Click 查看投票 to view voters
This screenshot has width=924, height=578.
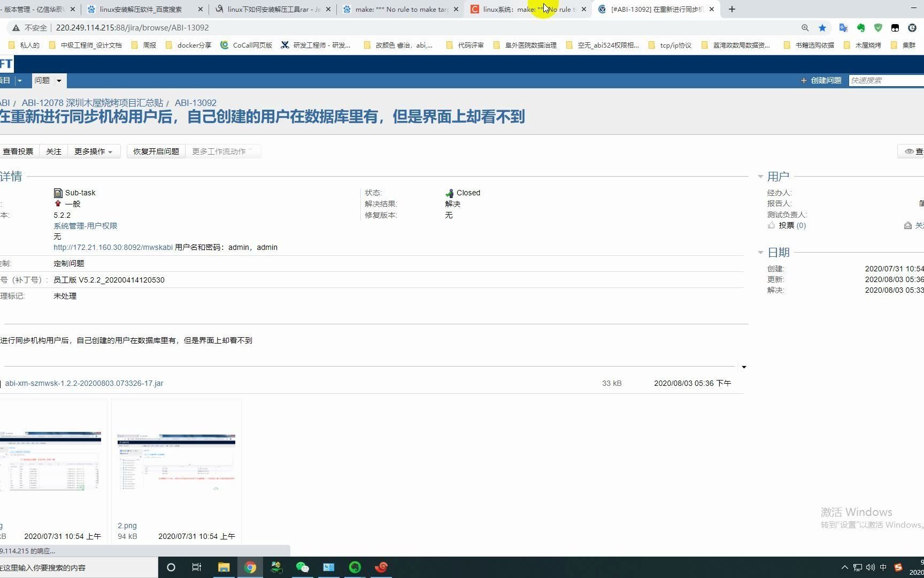(x=18, y=151)
